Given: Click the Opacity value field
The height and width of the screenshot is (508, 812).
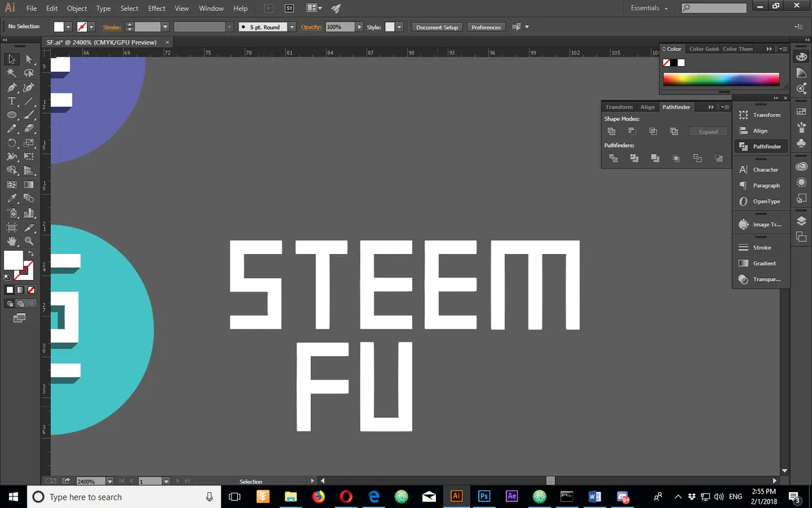Looking at the screenshot, I should [341, 27].
